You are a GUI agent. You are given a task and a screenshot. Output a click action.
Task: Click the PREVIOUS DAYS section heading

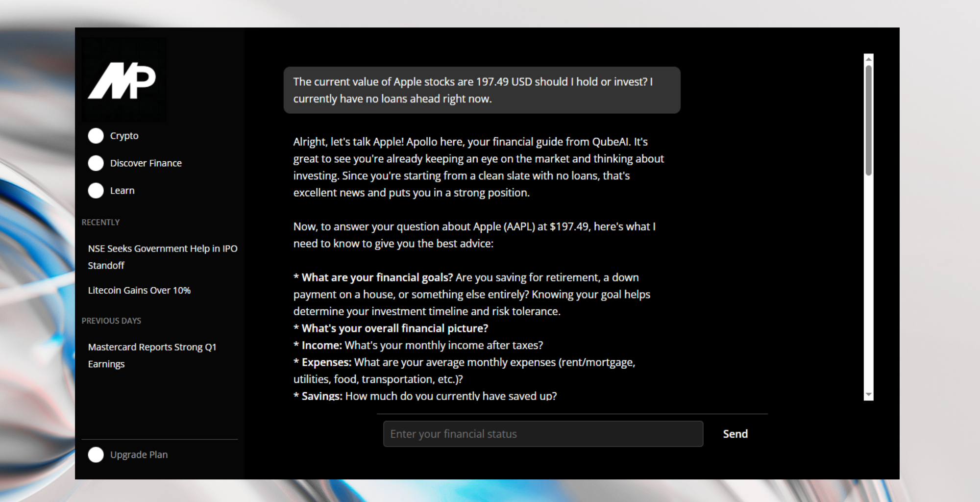[x=111, y=321]
